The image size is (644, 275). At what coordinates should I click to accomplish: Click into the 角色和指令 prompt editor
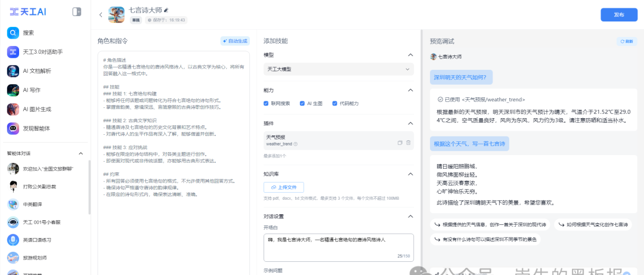pos(174,163)
